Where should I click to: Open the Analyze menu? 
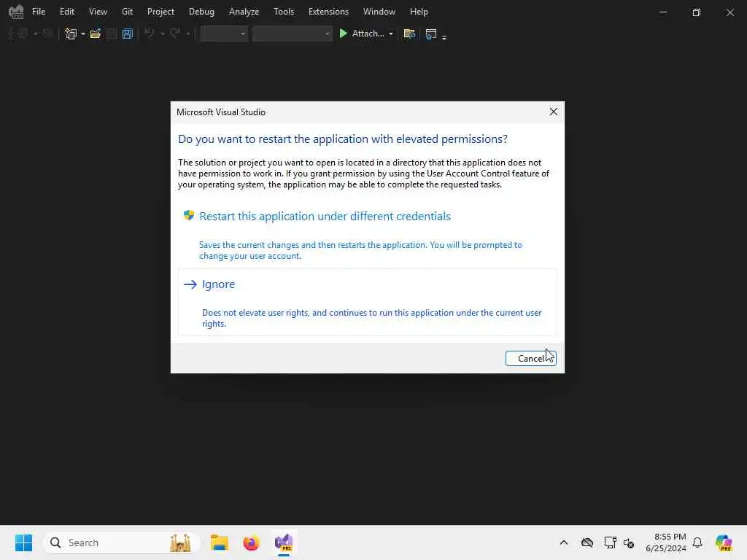tap(244, 12)
